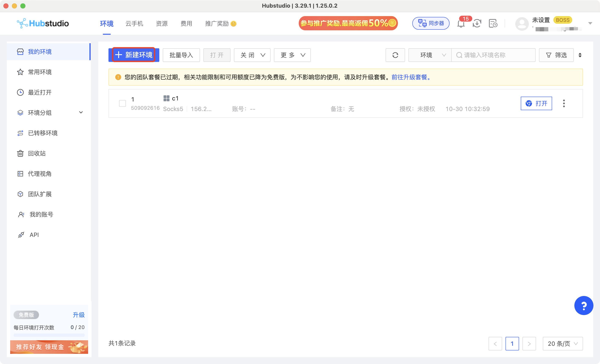
Task: Switch to the 费用 top tab
Action: coord(186,24)
